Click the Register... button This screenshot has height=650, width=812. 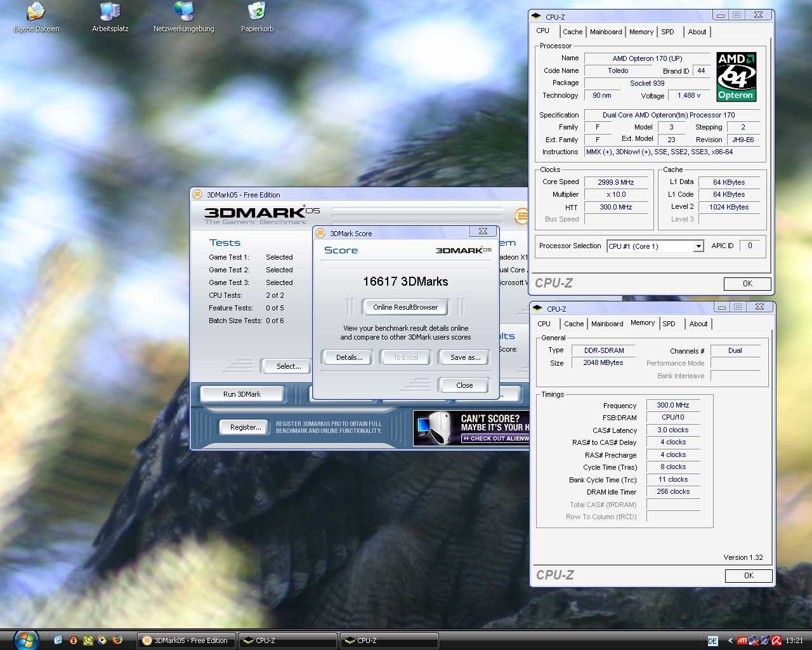pos(246,427)
